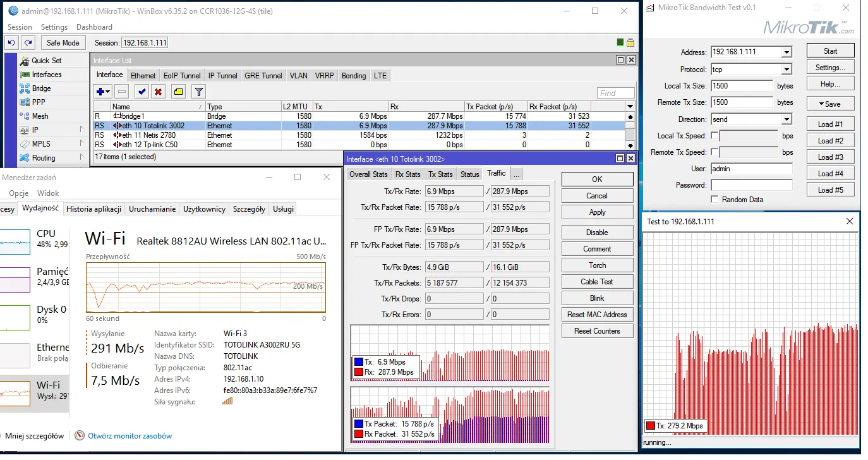Expand the MPLS submenu in sidebar
The width and height of the screenshot is (868, 460).
coord(81,144)
